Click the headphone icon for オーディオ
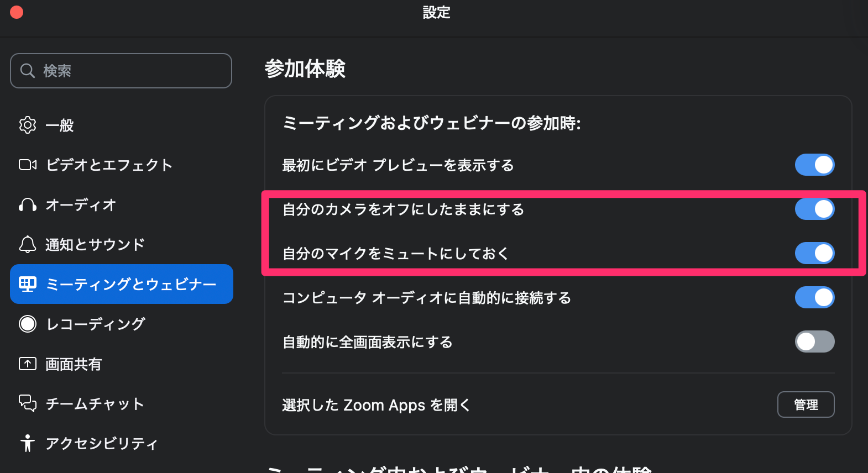The width and height of the screenshot is (868, 473). [x=28, y=205]
